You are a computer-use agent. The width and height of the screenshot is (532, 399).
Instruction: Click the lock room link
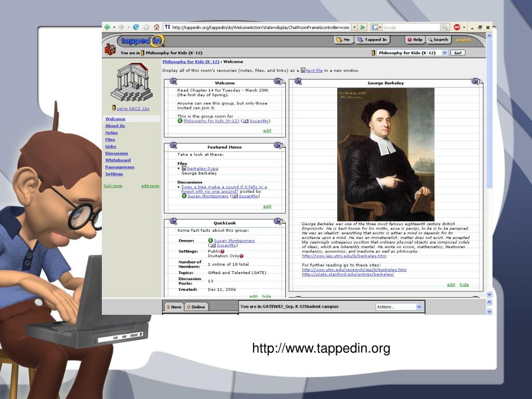113,186
